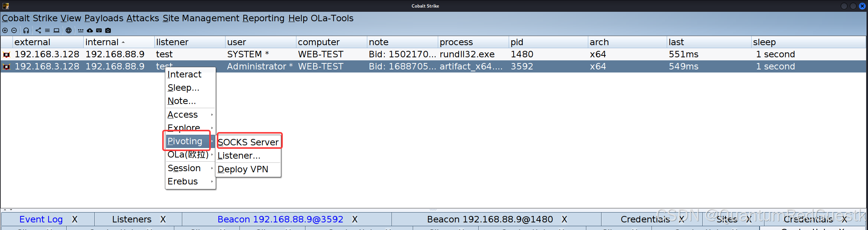This screenshot has height=230, width=868.
Task: Choose Deploy VPN from Pivoting submenu
Action: [x=248, y=169]
